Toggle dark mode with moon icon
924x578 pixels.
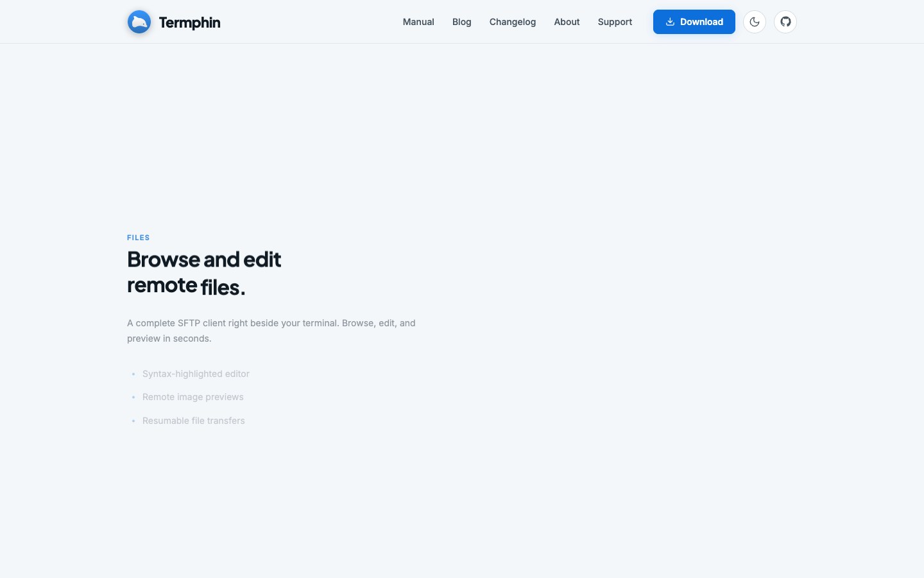[x=755, y=22]
